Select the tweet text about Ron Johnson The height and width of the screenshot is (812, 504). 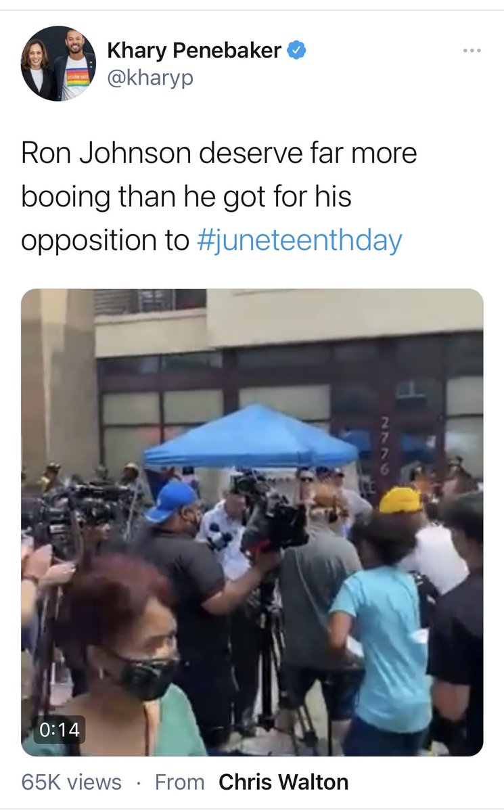click(x=219, y=197)
